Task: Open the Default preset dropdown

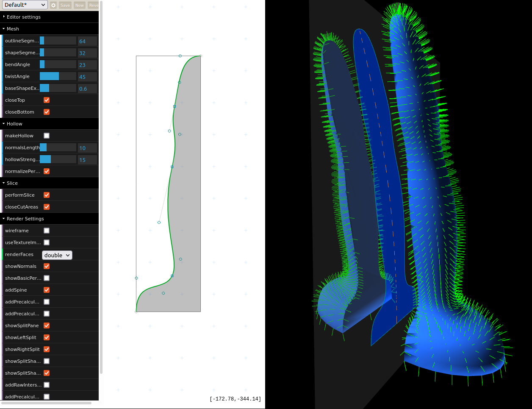Action: point(25,5)
